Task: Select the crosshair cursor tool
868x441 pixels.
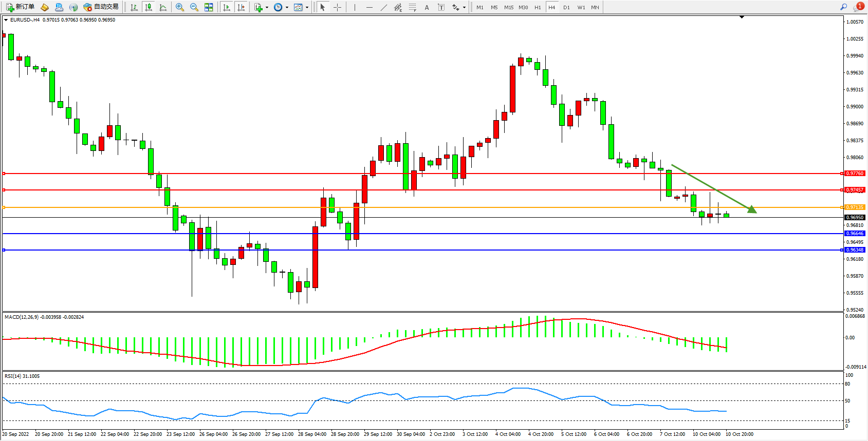Action: (x=337, y=7)
